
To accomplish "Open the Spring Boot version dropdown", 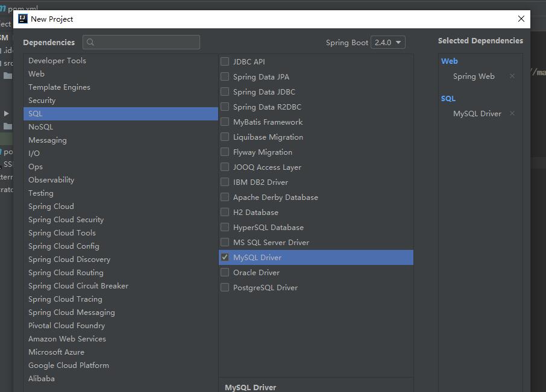I will [388, 43].
